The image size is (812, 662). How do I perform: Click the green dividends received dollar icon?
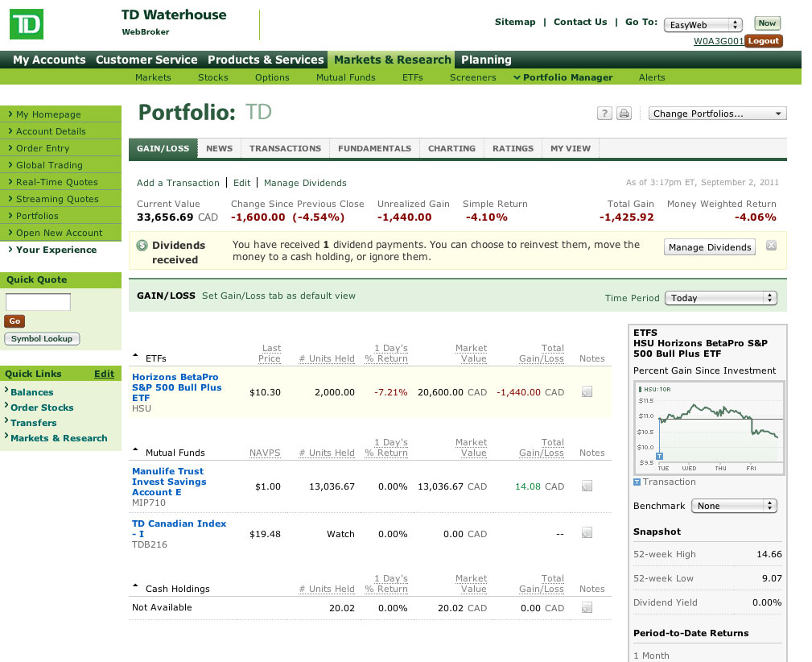(142, 246)
